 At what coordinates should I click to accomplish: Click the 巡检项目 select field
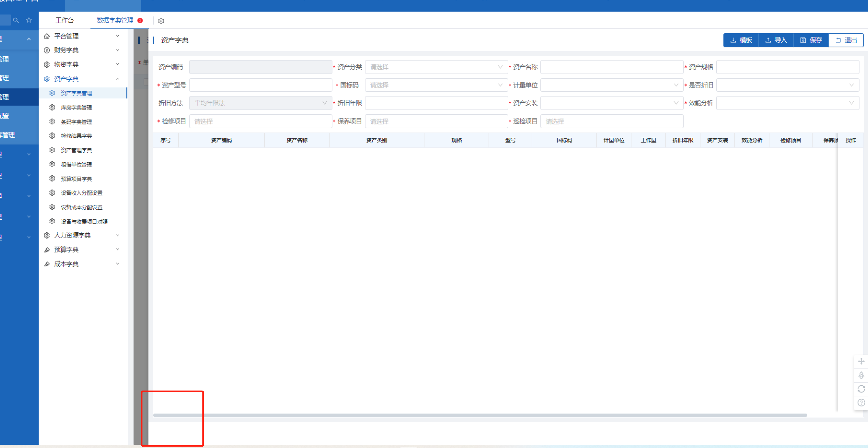[612, 121]
